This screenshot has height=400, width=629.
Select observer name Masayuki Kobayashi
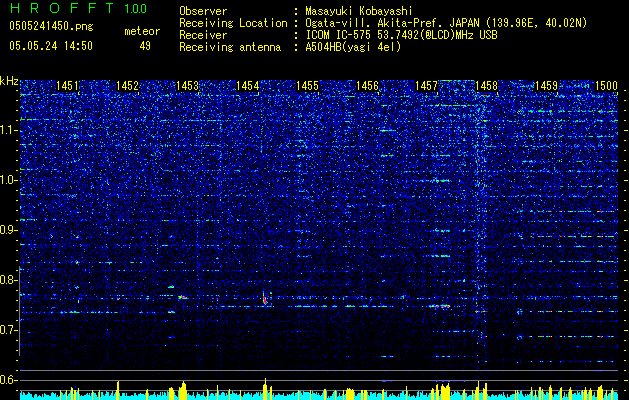coord(359,11)
